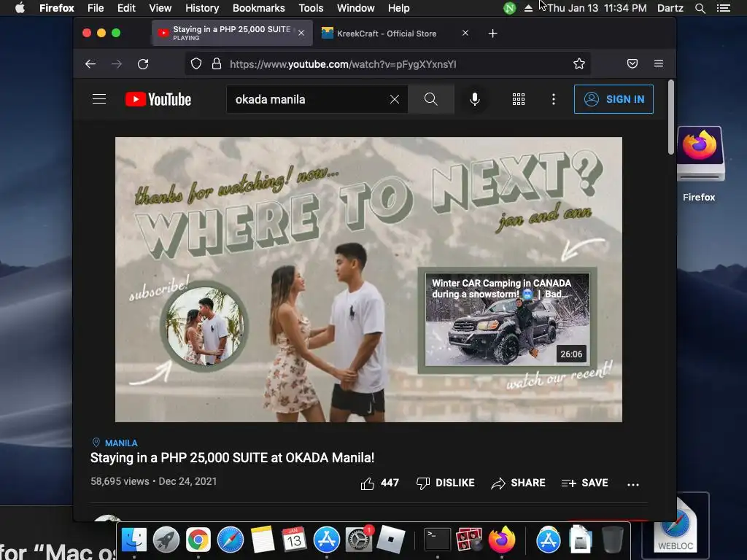Play suggested Winter CAR Camping video
This screenshot has height=560, width=747.
click(x=507, y=319)
